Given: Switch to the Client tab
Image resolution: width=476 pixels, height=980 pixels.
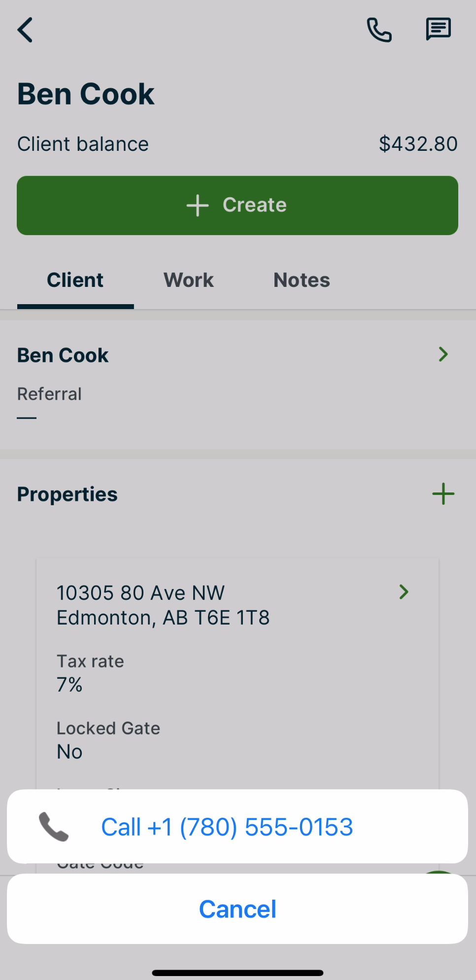Looking at the screenshot, I should [x=75, y=280].
